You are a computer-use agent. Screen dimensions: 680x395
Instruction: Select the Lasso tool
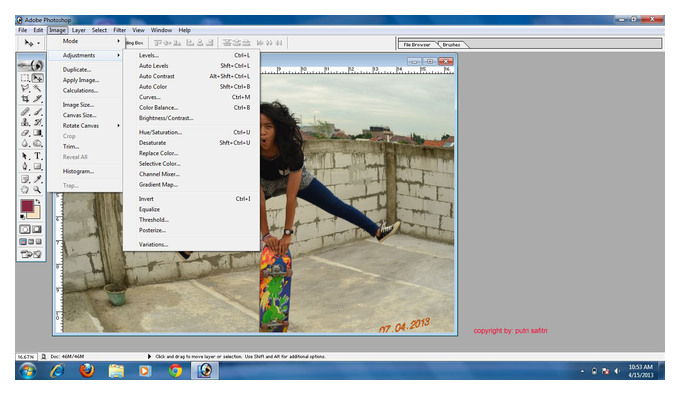click(x=25, y=88)
